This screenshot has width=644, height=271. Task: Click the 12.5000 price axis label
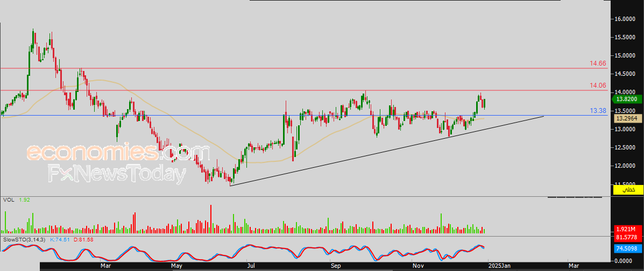[x=626, y=147]
